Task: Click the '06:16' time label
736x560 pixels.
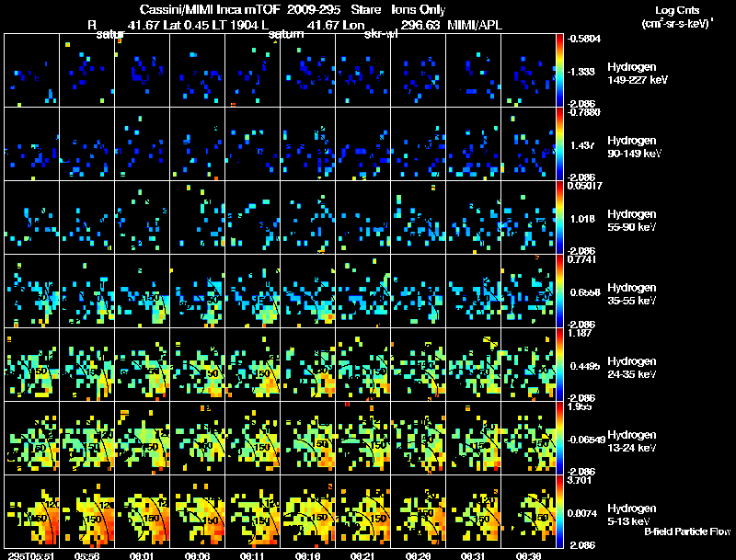Action: pyautogui.click(x=307, y=555)
